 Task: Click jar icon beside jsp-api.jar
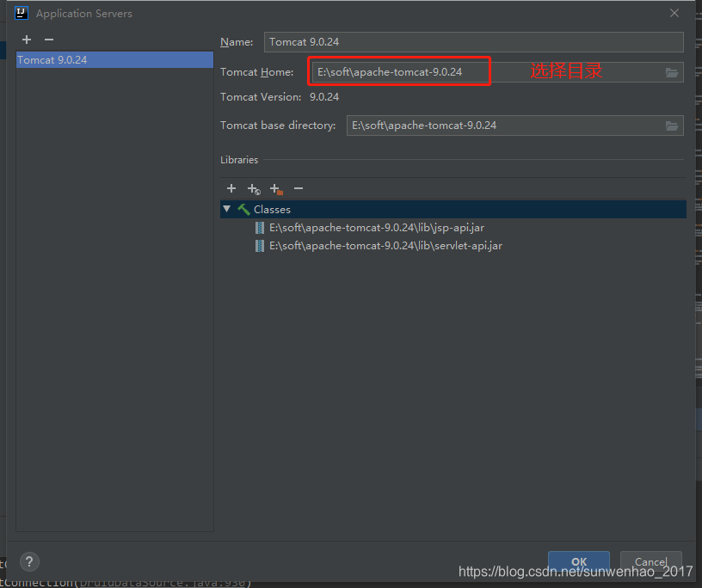[x=259, y=228]
